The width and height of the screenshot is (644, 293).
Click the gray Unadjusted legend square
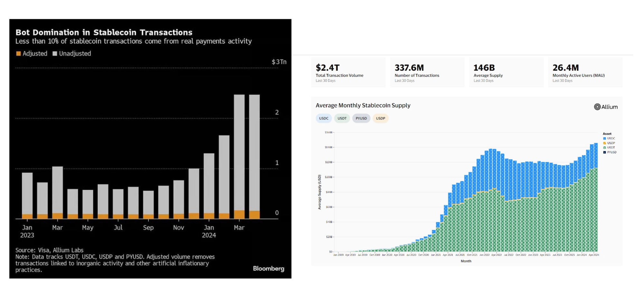tap(55, 54)
